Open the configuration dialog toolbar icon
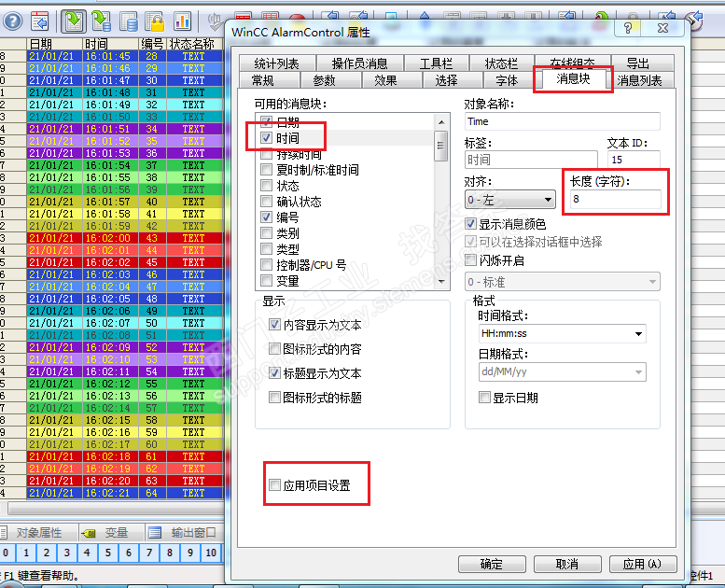This screenshot has width=725, height=588. (40, 21)
